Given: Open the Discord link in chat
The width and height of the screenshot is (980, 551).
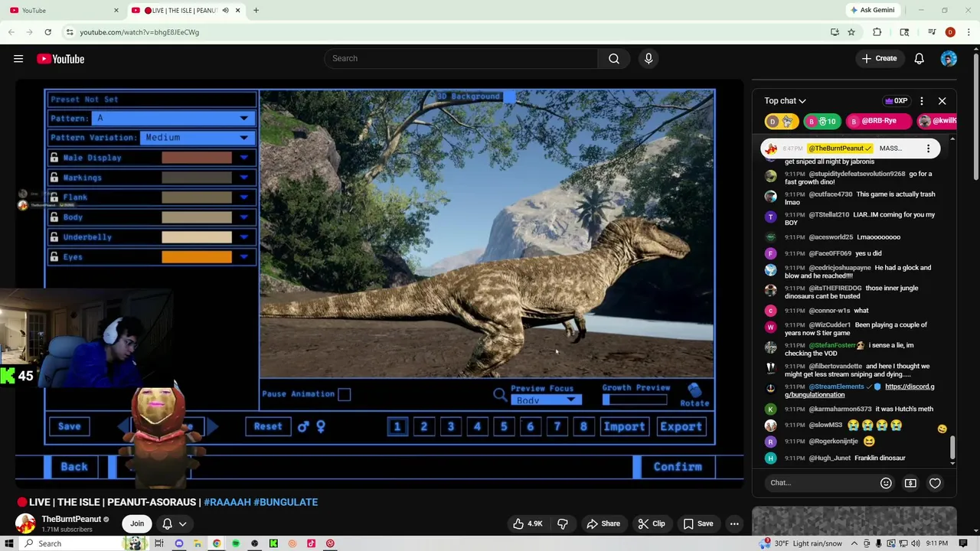Looking at the screenshot, I should pyautogui.click(x=859, y=391).
